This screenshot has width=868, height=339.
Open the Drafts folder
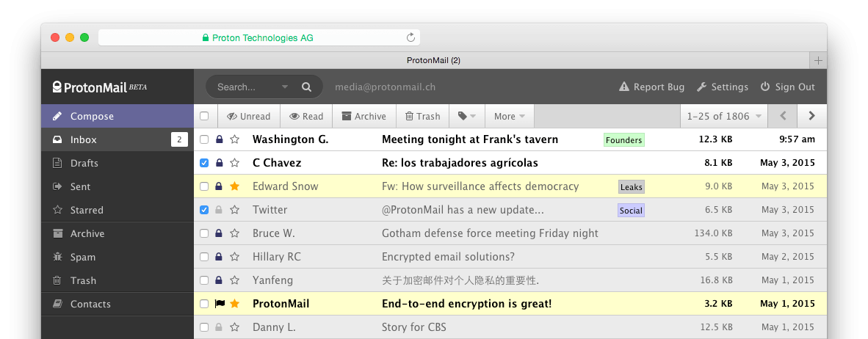84,163
